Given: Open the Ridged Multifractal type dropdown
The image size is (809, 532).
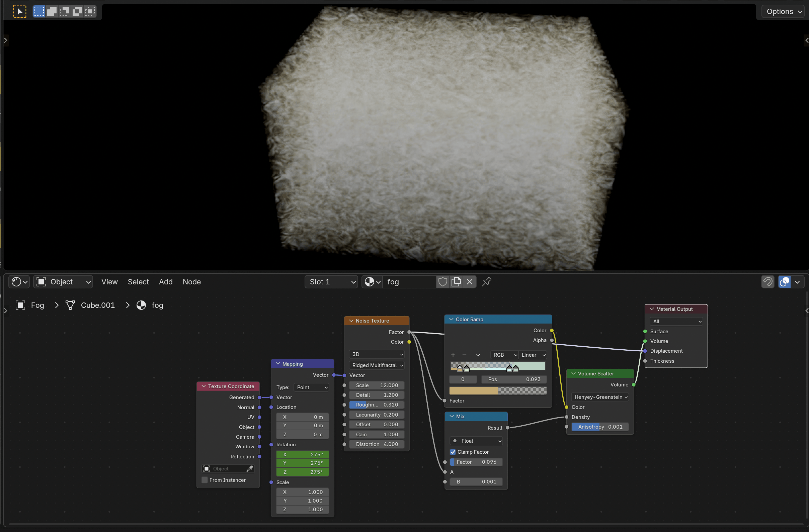Looking at the screenshot, I should tap(377, 365).
